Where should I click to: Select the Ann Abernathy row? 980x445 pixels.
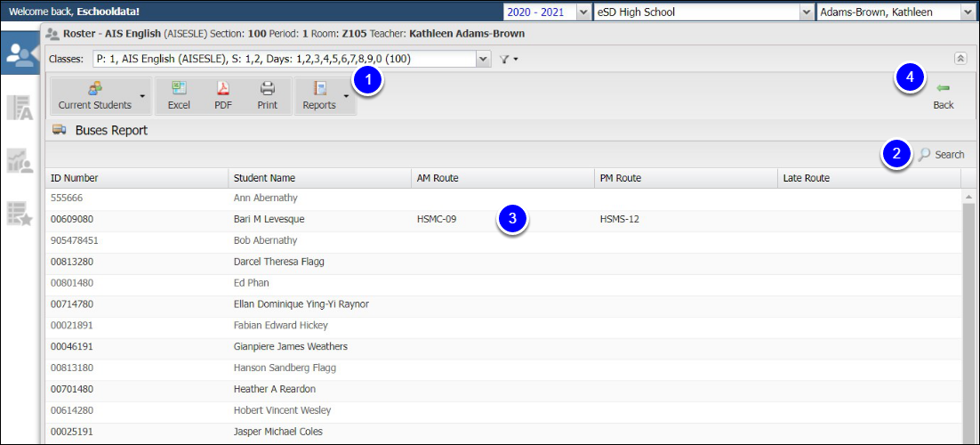(503, 198)
